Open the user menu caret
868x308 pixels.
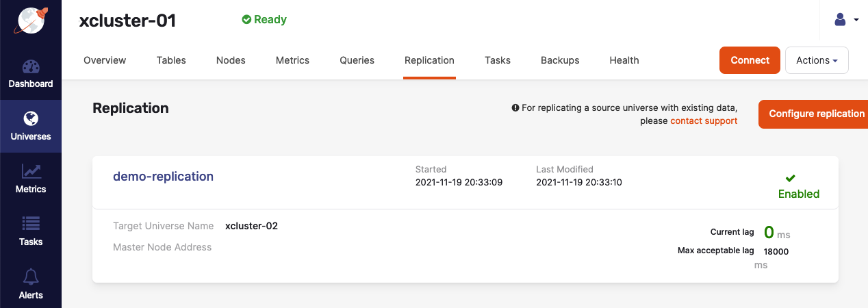(856, 21)
